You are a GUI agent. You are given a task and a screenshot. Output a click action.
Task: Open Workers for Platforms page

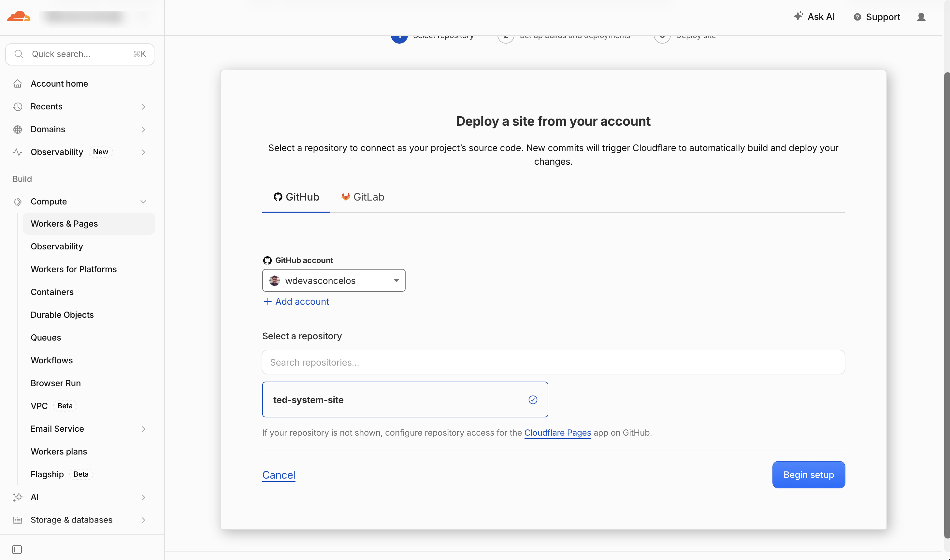click(x=74, y=269)
